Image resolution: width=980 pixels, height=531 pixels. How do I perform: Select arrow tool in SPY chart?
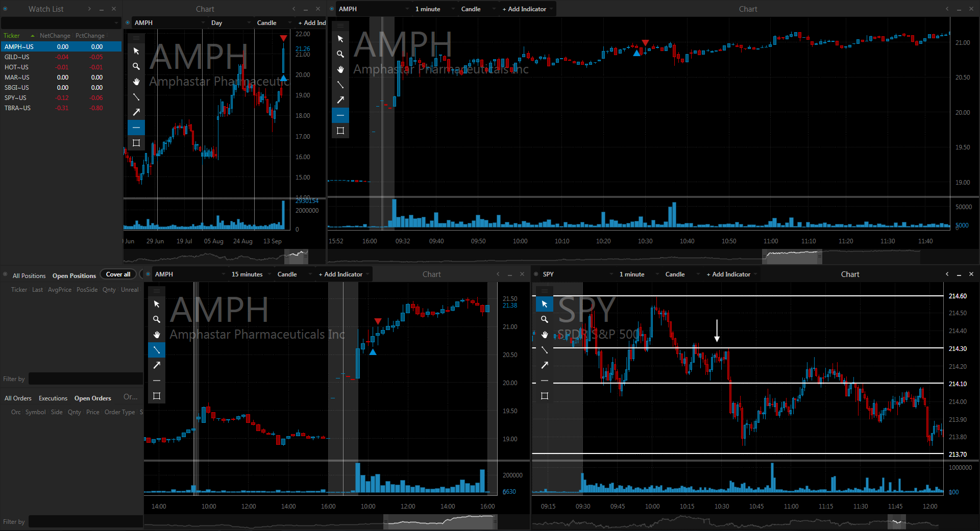pyautogui.click(x=545, y=365)
